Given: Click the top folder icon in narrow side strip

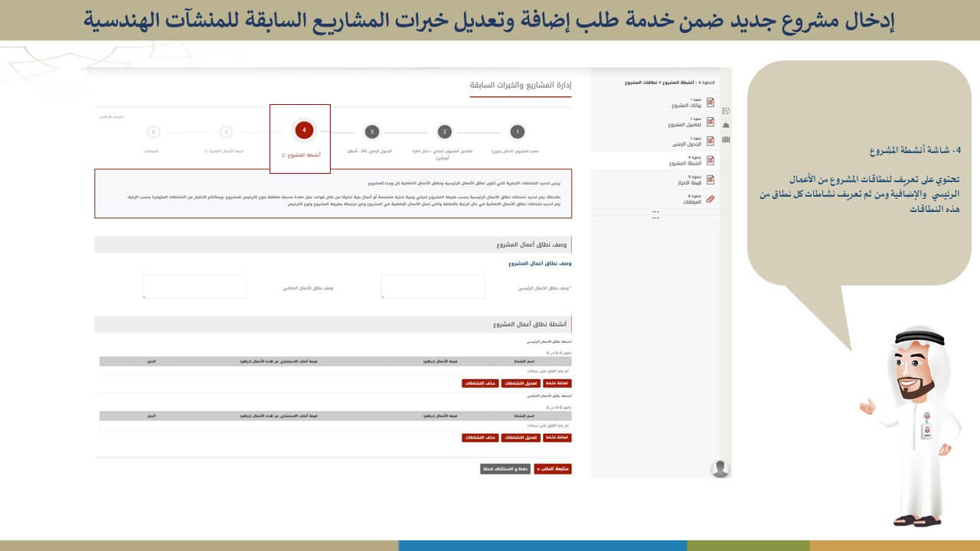Looking at the screenshot, I should pos(726,111).
